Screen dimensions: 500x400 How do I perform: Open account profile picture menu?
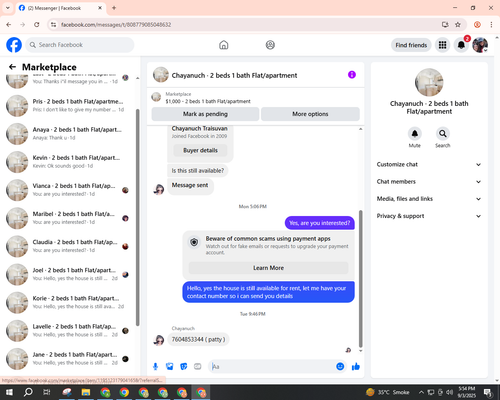(x=480, y=45)
